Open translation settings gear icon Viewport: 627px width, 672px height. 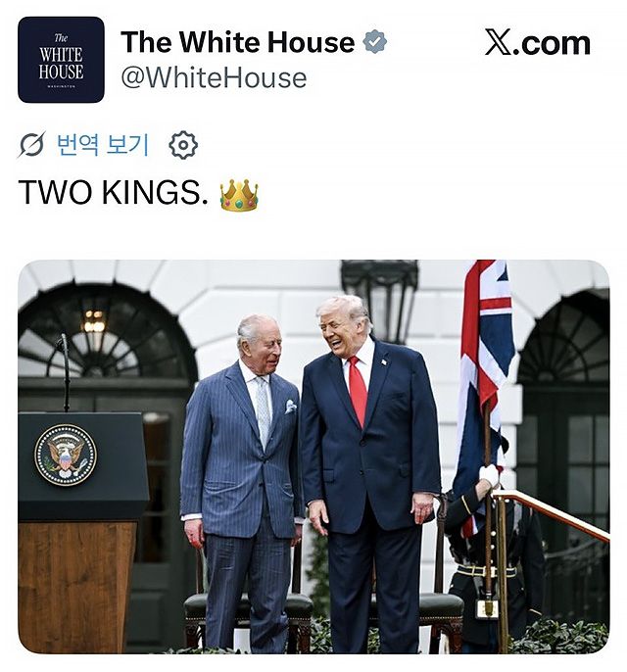pyautogui.click(x=183, y=145)
